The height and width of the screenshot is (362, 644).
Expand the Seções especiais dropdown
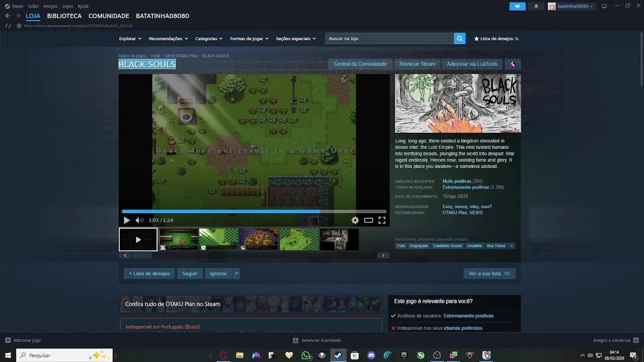[296, 39]
